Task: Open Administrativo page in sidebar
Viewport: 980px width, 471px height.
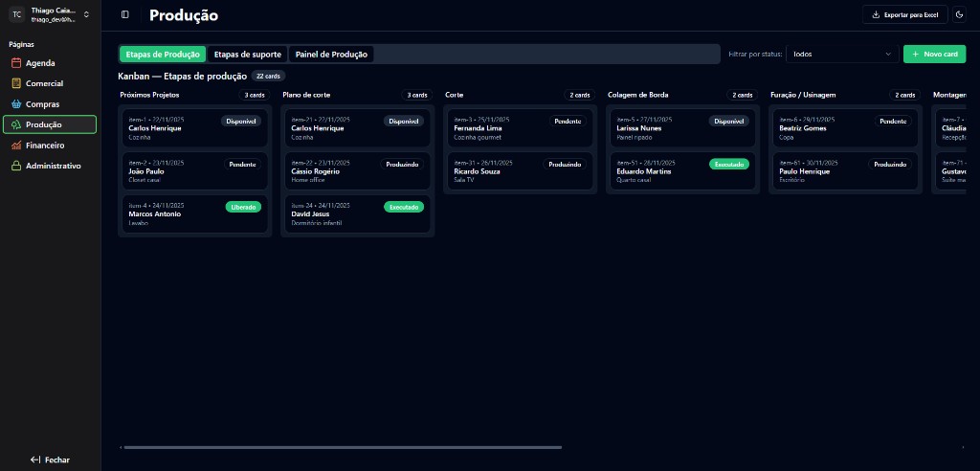Action: click(x=50, y=166)
